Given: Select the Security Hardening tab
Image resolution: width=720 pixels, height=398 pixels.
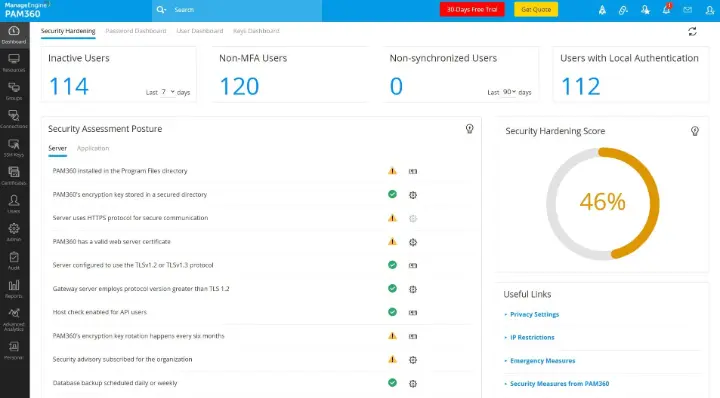Looking at the screenshot, I should [68, 31].
